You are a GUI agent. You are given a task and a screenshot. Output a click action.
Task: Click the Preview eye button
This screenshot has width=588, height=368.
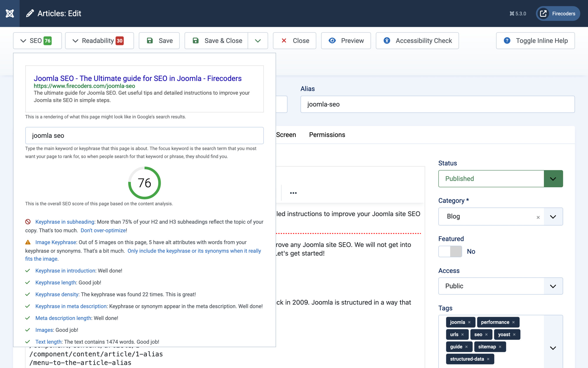click(x=346, y=41)
